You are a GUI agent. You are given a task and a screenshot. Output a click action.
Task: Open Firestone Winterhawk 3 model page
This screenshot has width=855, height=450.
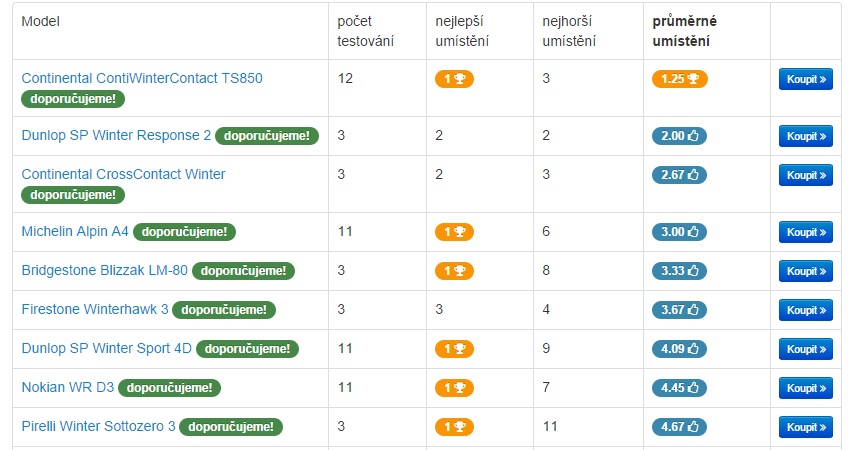95,310
